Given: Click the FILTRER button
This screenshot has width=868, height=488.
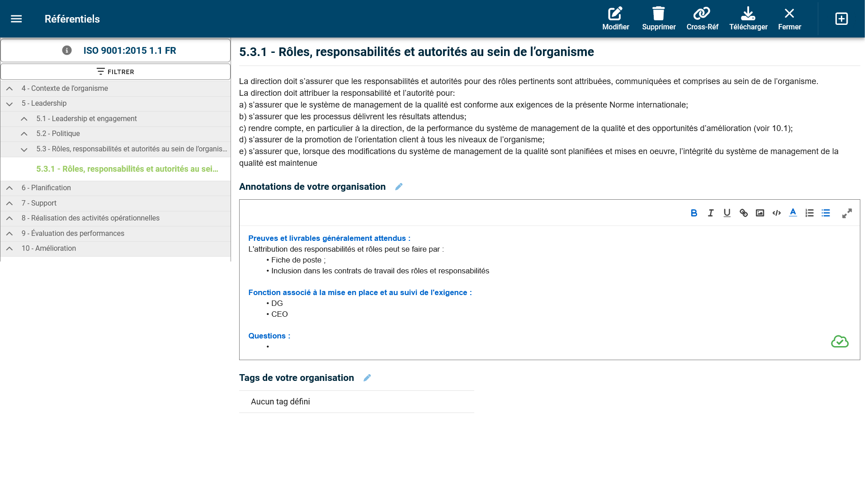Looking at the screenshot, I should pyautogui.click(x=115, y=72).
